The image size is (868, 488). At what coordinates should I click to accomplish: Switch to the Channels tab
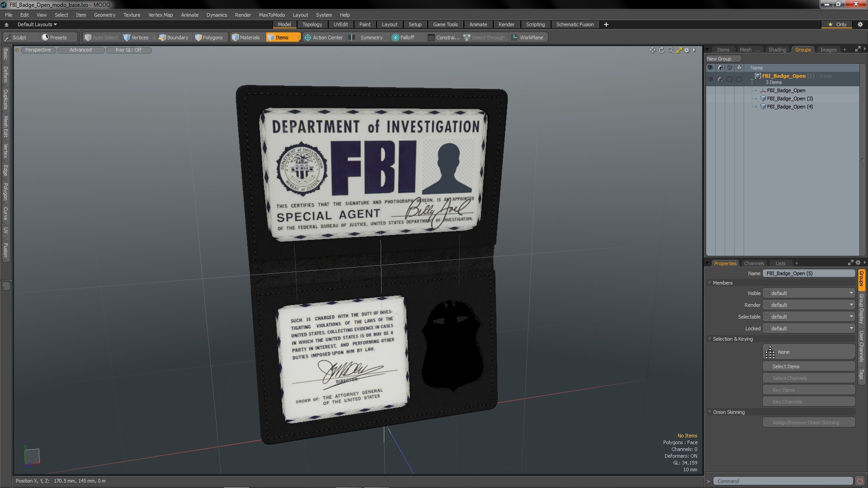coord(754,263)
